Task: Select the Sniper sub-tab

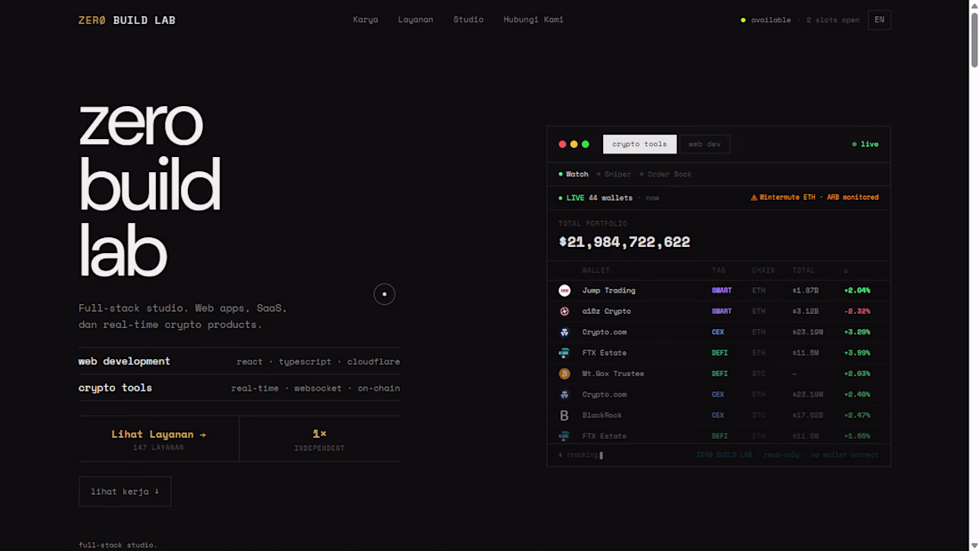Action: (614, 175)
